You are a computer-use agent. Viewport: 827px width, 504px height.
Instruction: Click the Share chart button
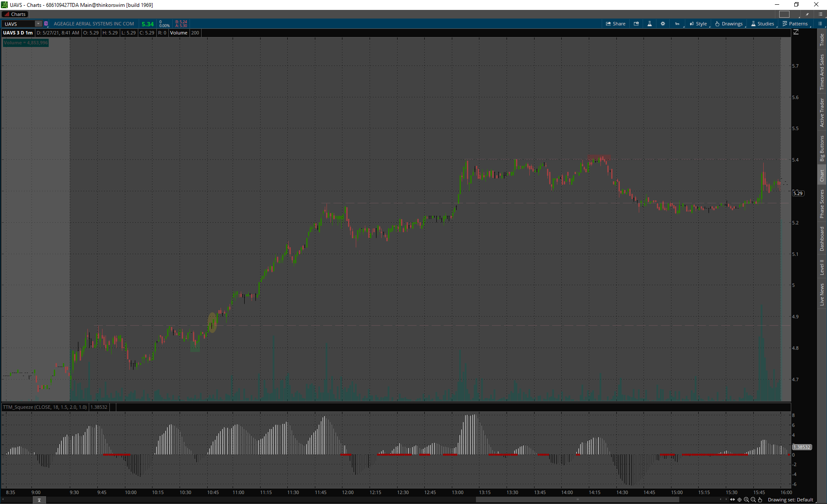pyautogui.click(x=616, y=24)
